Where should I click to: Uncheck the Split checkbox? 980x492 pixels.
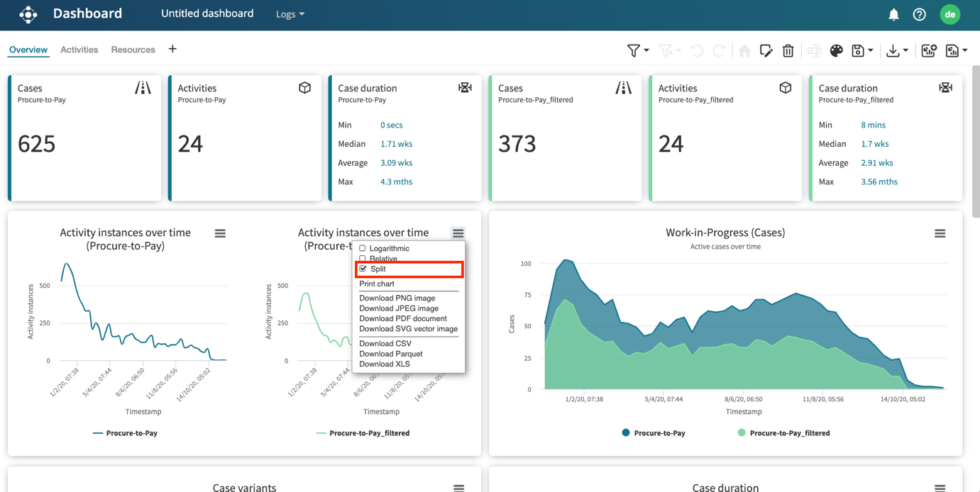point(363,269)
